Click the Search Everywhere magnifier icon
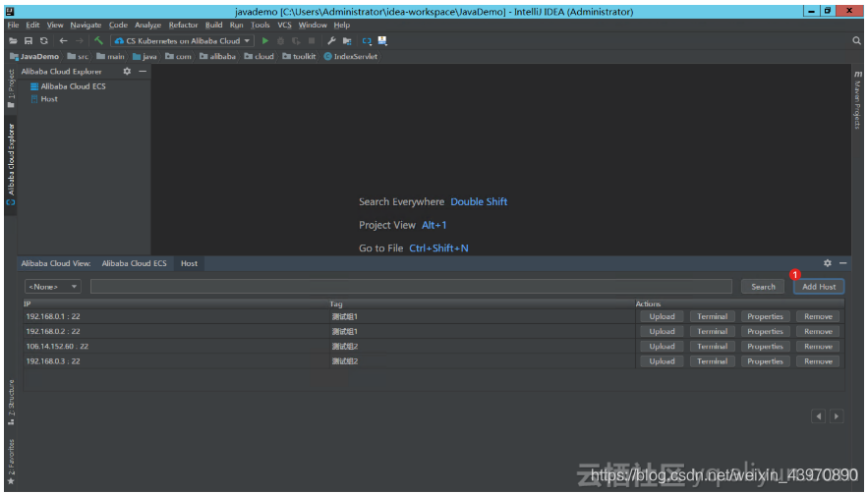The width and height of the screenshot is (868, 494). tap(856, 41)
